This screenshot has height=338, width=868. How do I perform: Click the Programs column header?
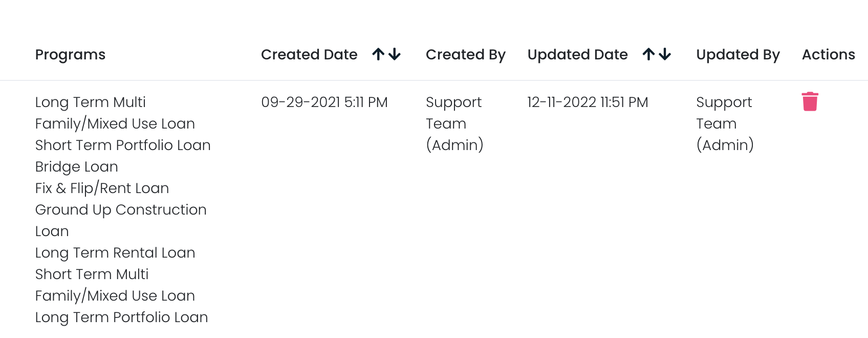(x=70, y=54)
